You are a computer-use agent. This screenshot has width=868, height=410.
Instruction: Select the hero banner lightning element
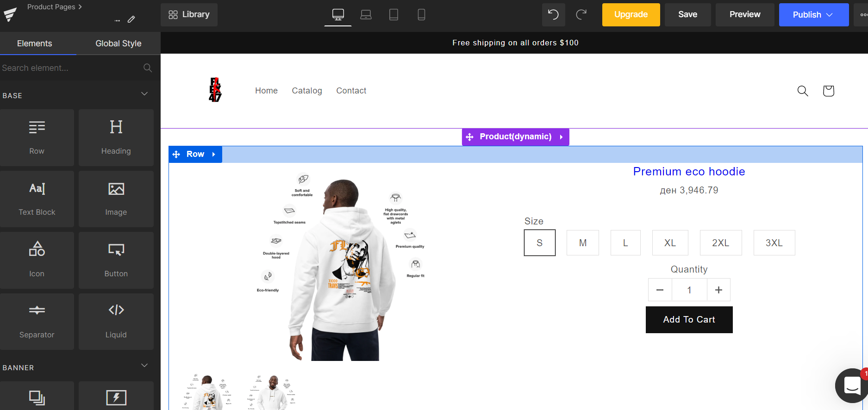point(116,396)
